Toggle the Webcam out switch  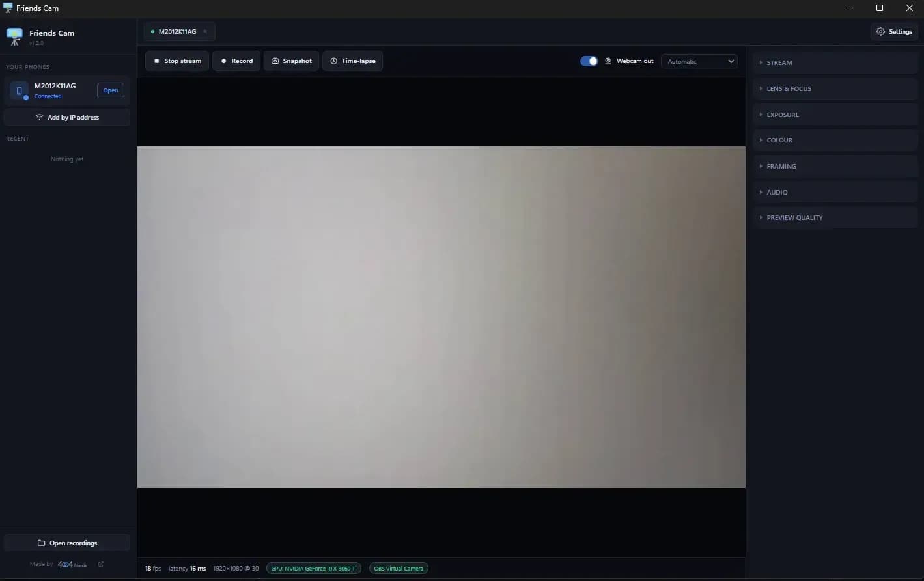pos(589,61)
